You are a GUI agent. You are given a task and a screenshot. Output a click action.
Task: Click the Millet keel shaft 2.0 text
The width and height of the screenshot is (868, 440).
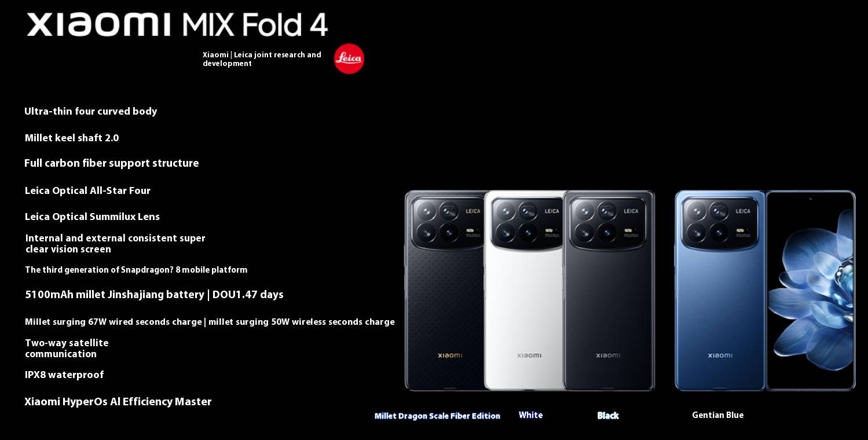[x=72, y=138]
